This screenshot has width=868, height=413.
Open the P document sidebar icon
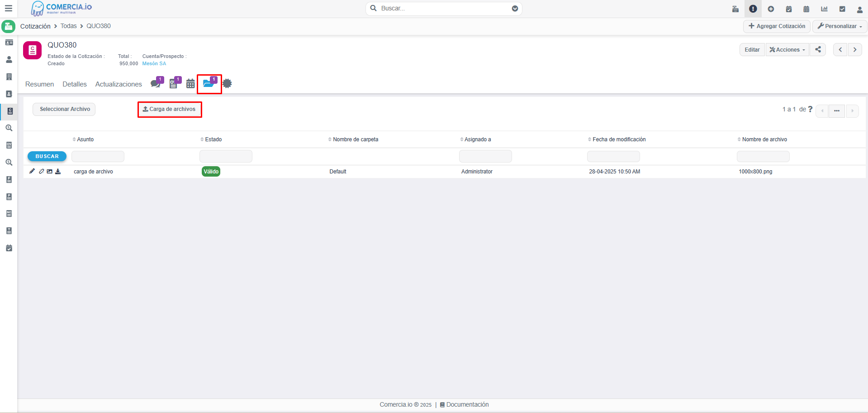[9, 197]
